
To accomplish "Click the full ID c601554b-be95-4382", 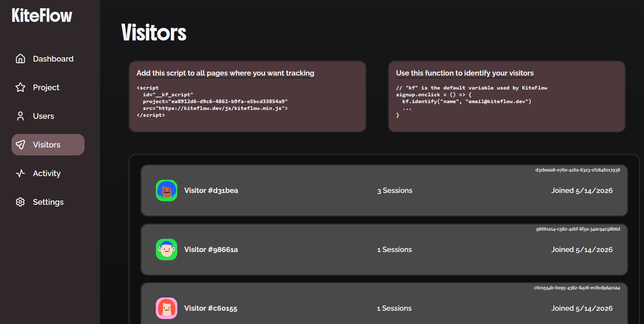I will pyautogui.click(x=577, y=288).
